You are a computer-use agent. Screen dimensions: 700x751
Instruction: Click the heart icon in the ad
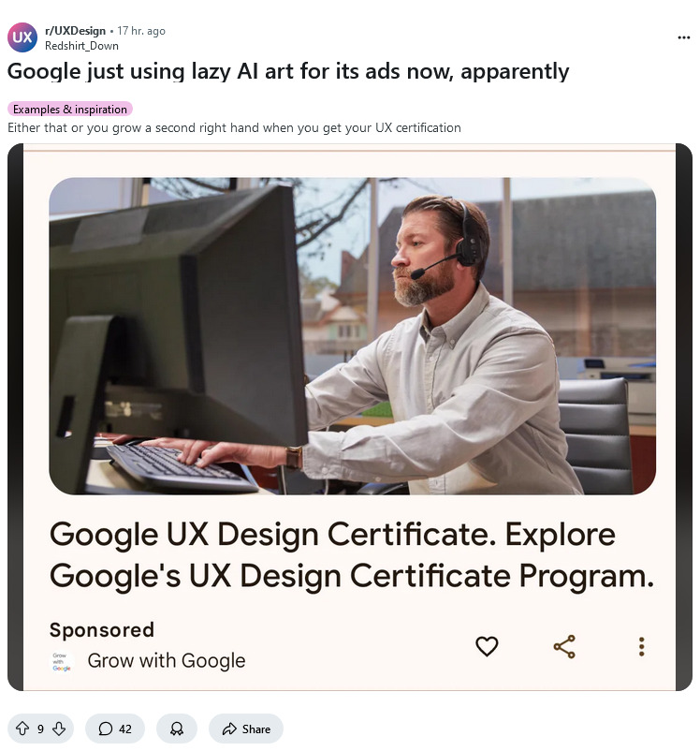pyautogui.click(x=487, y=646)
